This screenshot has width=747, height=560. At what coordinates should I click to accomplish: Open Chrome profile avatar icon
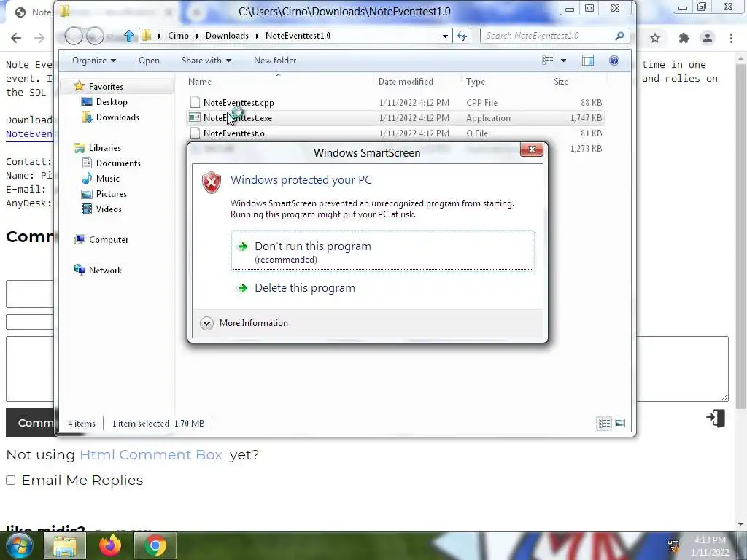point(708,38)
